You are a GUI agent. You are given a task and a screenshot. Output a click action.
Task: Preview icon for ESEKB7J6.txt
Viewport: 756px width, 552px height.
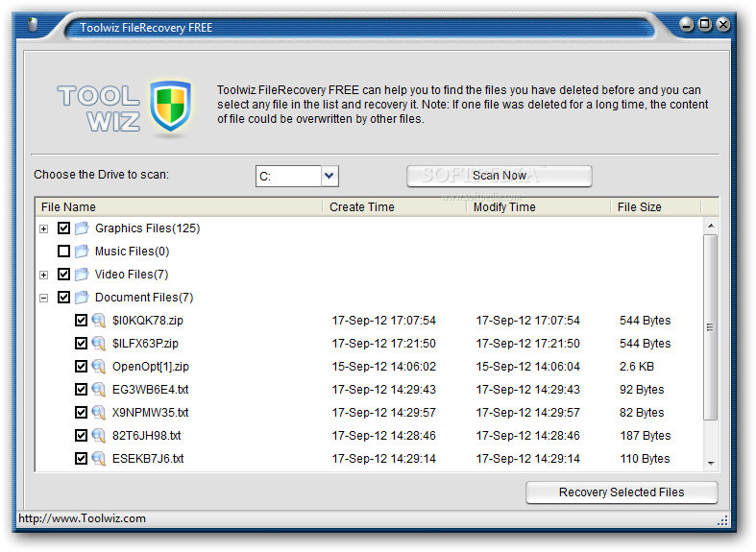tap(99, 459)
